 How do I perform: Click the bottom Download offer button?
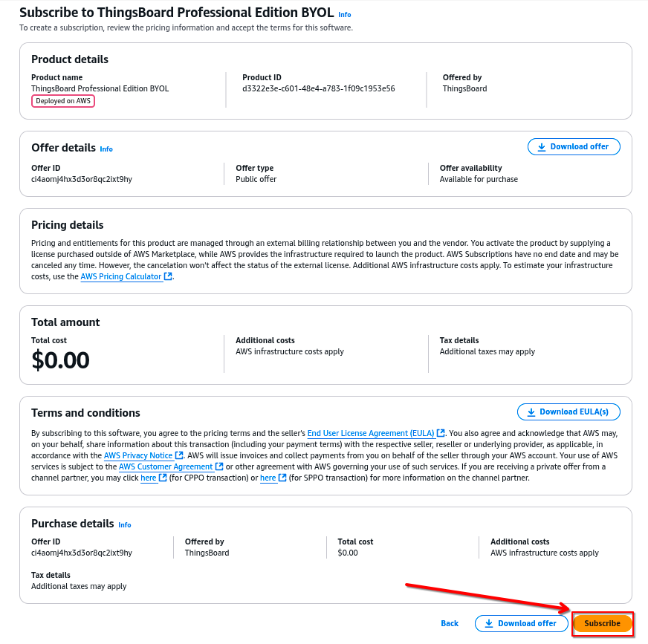[x=521, y=623]
